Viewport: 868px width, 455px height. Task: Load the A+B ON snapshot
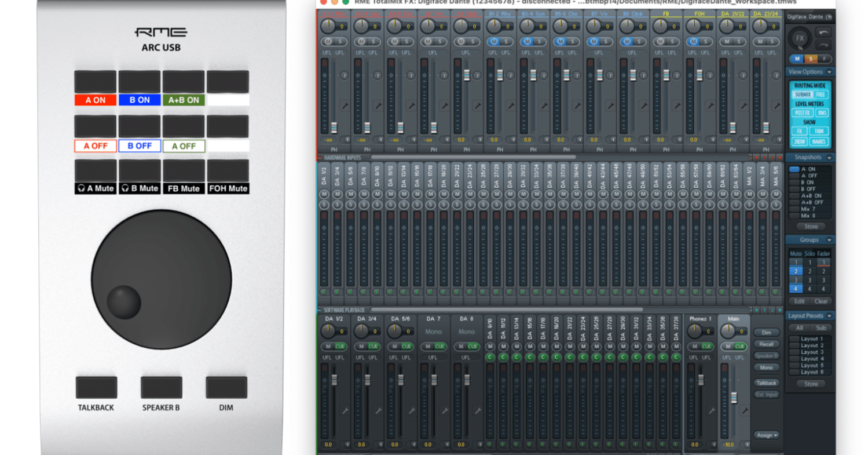click(810, 196)
